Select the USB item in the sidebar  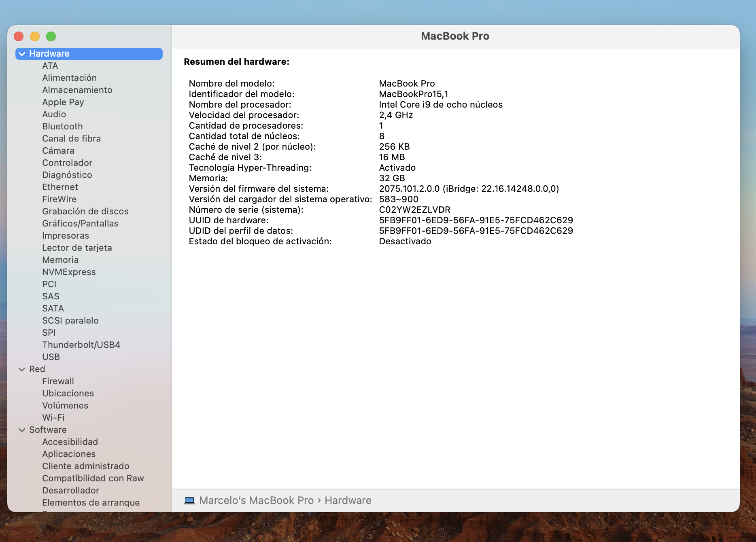pyautogui.click(x=51, y=357)
